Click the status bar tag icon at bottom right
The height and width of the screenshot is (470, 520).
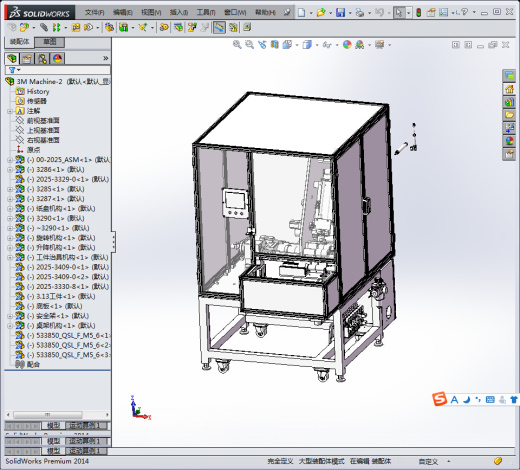(x=498, y=461)
